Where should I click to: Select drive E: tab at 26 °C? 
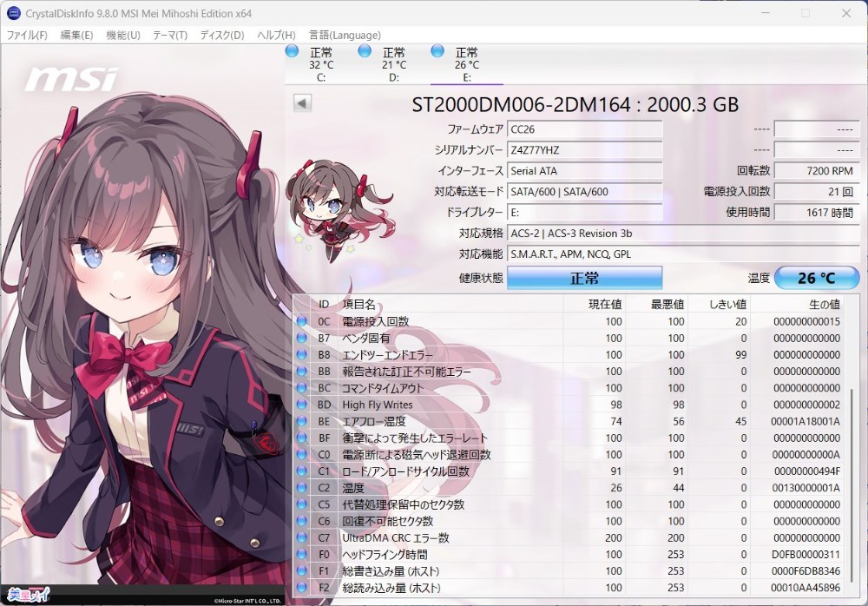[x=467, y=63]
